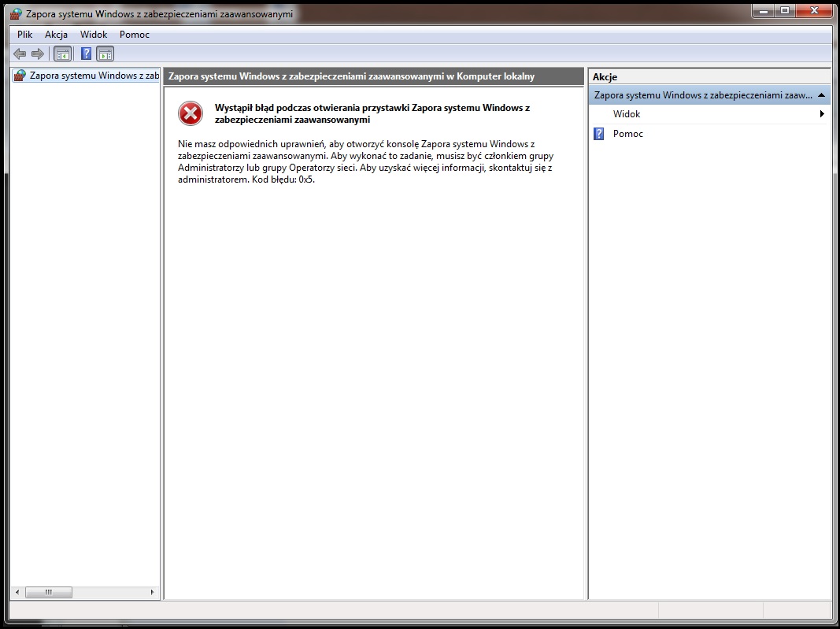The image size is (840, 629).
Task: Close the firewall console window
Action: click(814, 11)
